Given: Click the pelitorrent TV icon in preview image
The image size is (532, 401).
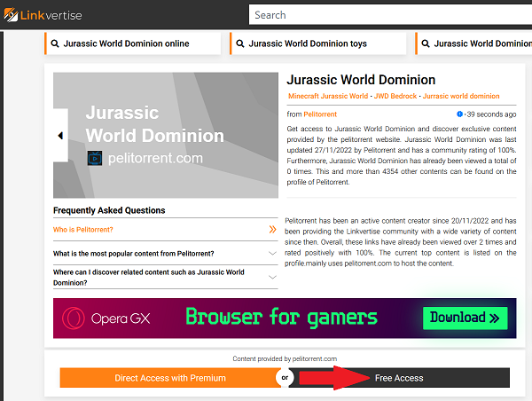Looking at the screenshot, I should click(95, 158).
